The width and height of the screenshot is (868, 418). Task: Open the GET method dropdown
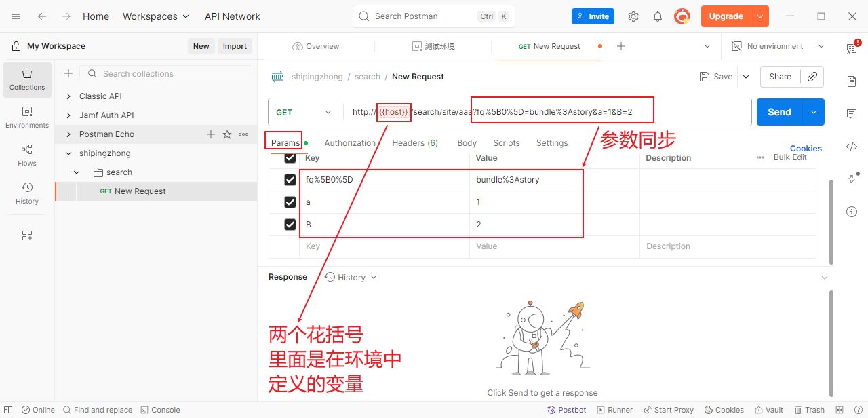tap(304, 112)
